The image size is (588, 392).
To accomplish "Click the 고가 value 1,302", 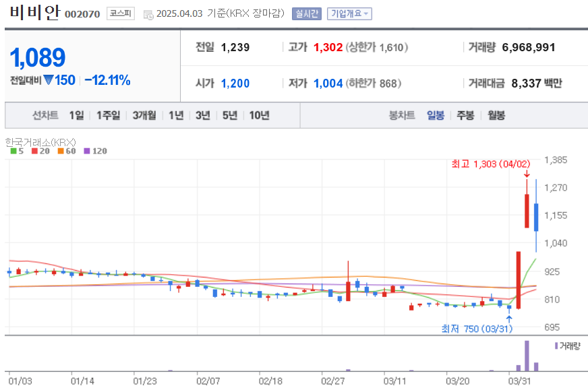I will point(328,48).
